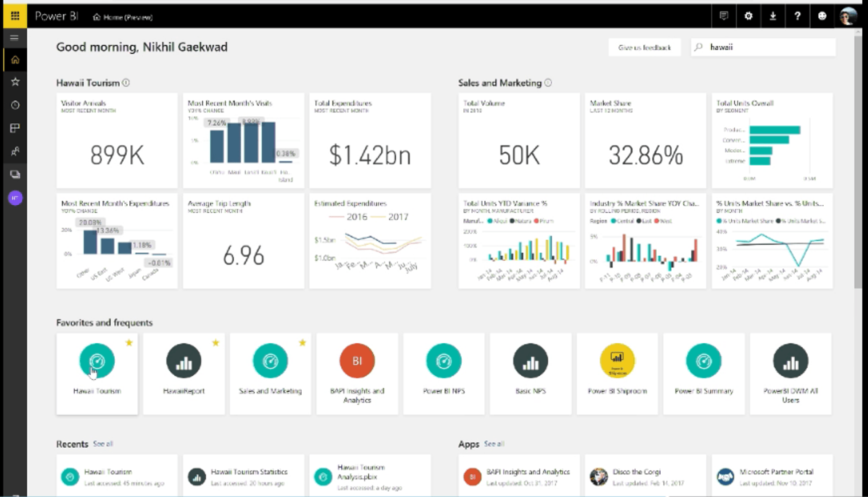Viewport: 868px width, 497px height.
Task: Open HawaiiReport favorite card
Action: [184, 374]
